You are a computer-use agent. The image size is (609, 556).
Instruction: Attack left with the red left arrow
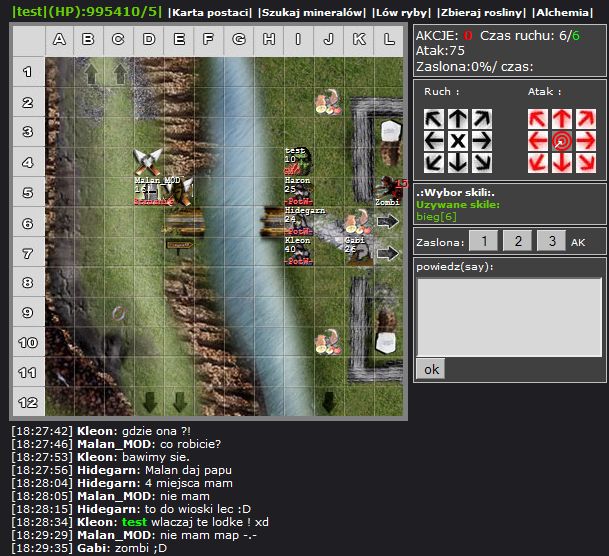pos(539,141)
